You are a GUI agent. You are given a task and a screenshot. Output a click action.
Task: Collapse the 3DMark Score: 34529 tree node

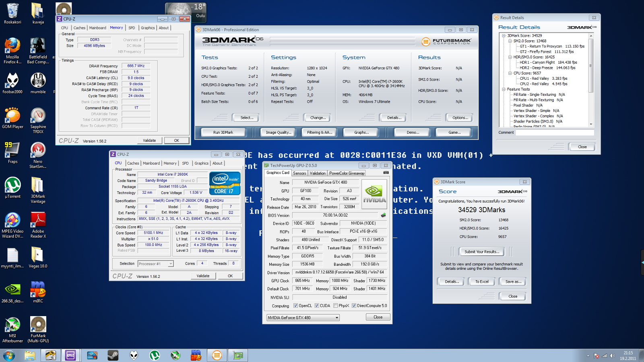pos(504,35)
